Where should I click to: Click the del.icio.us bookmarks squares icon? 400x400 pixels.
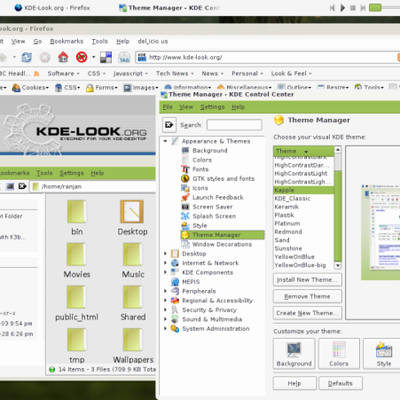tap(106, 57)
